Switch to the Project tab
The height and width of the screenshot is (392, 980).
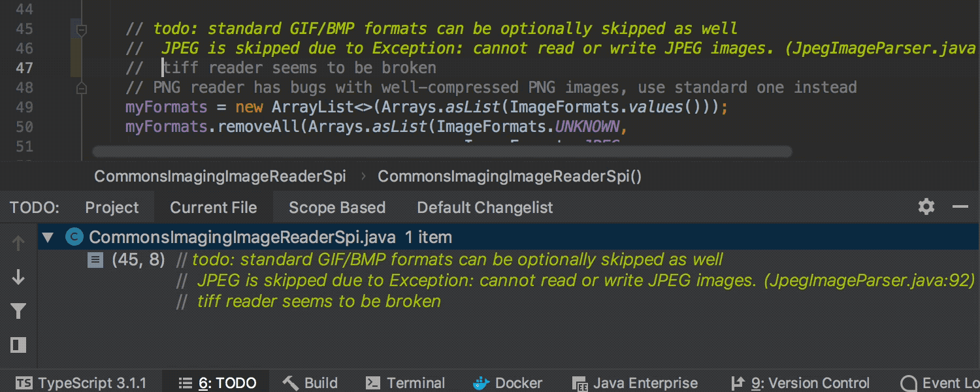tap(112, 208)
